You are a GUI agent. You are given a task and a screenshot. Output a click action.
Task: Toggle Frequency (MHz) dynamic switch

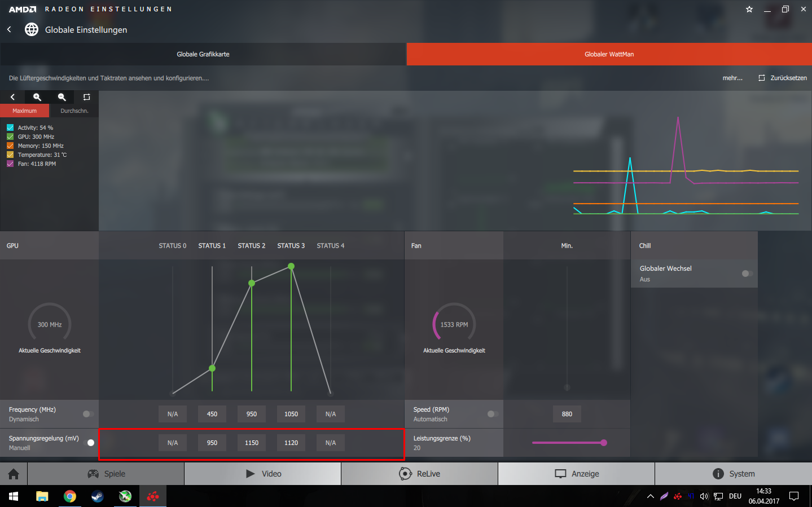pyautogui.click(x=88, y=414)
